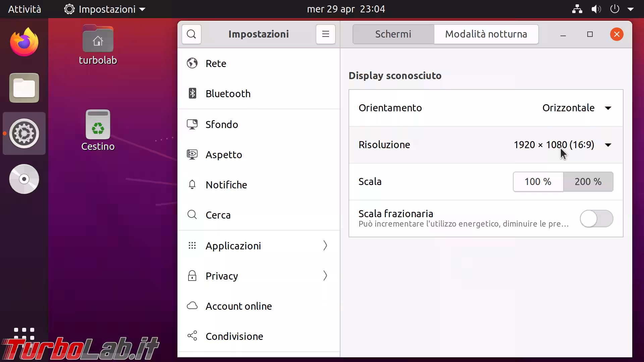Click the search icon in Settings header

pos(192,34)
